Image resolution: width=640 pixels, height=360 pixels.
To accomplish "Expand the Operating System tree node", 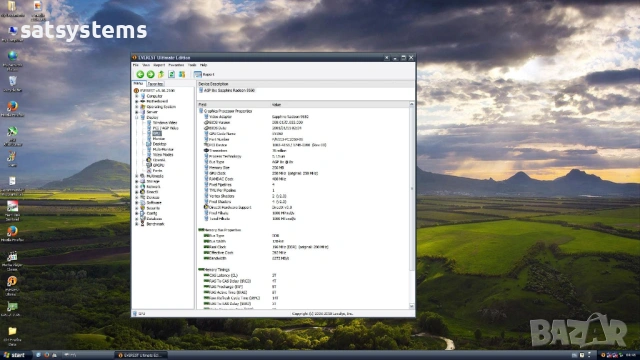I will click(137, 107).
